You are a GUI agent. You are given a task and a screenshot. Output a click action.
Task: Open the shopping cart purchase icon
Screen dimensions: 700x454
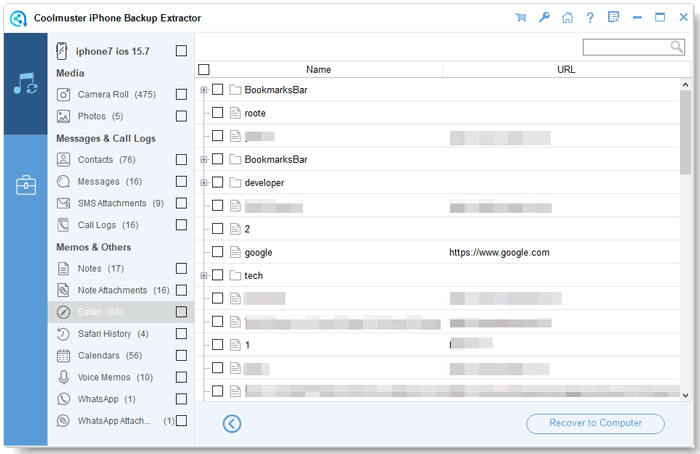tap(521, 18)
